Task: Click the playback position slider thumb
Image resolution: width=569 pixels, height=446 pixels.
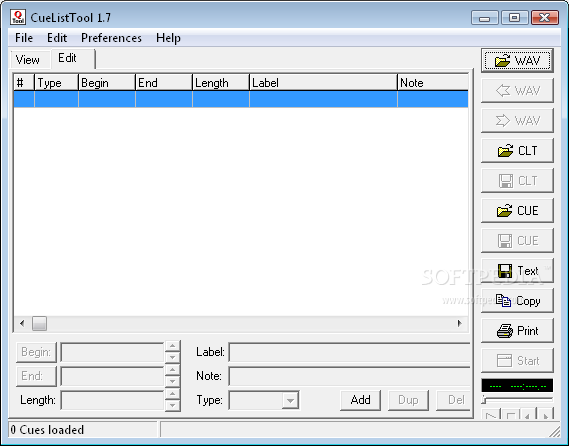Action: [x=484, y=400]
